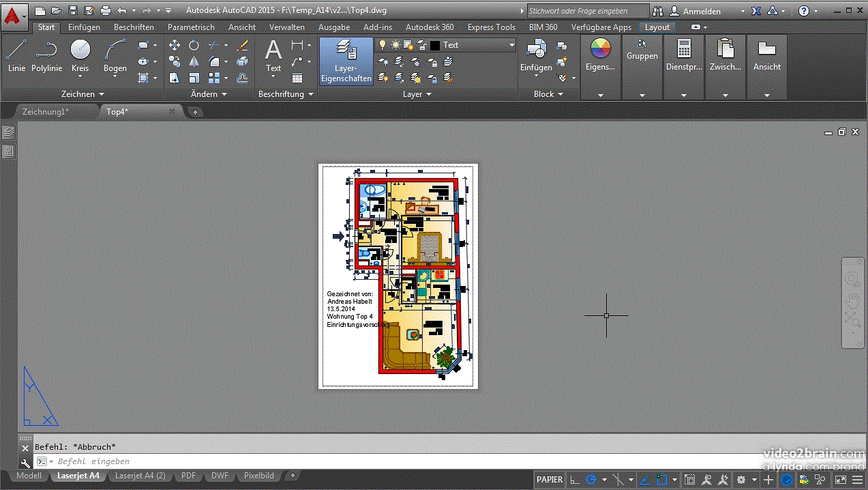Click the Gruppen panel button

tap(642, 49)
